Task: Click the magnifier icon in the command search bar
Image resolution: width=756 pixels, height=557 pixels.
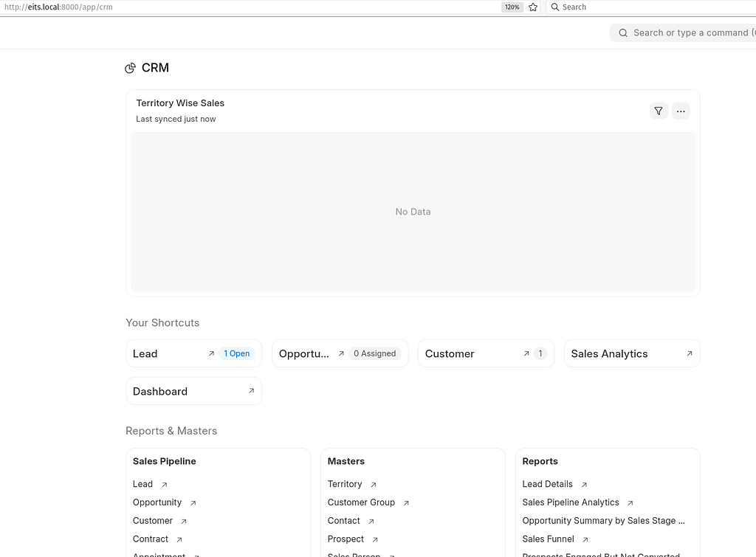Action: [x=623, y=32]
